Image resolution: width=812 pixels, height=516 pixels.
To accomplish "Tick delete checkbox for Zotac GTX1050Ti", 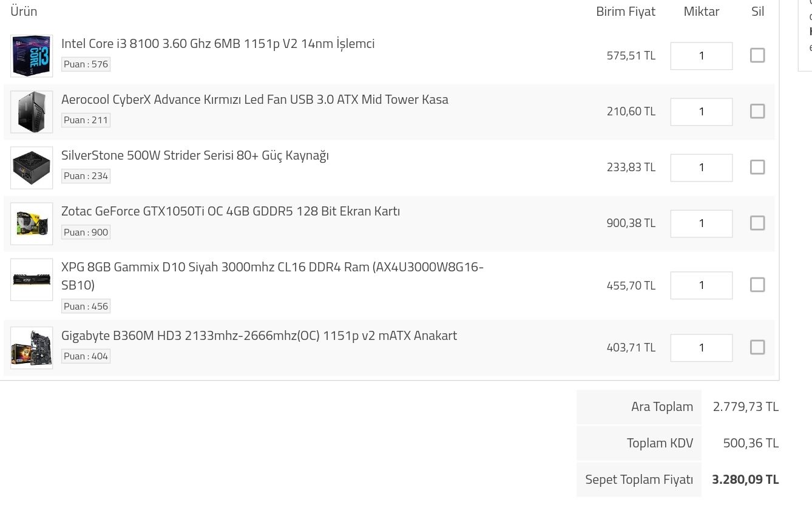I will (x=757, y=223).
